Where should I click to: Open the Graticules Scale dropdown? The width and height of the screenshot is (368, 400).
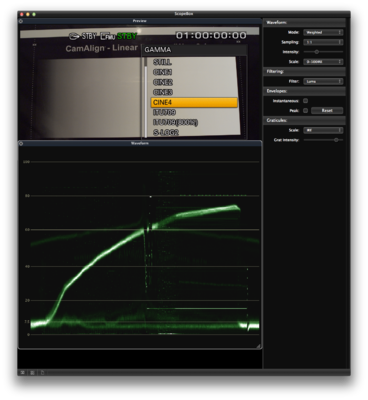click(323, 130)
